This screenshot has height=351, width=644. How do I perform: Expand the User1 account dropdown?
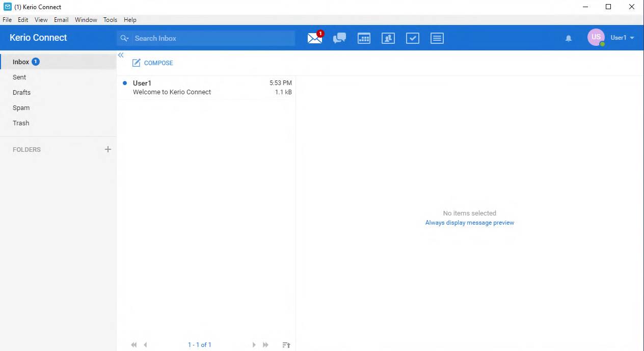[622, 38]
